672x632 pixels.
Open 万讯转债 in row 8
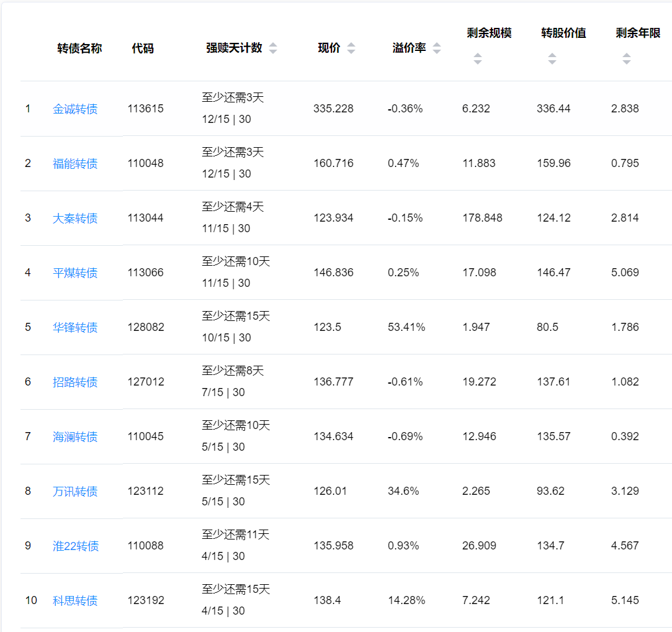click(75, 492)
